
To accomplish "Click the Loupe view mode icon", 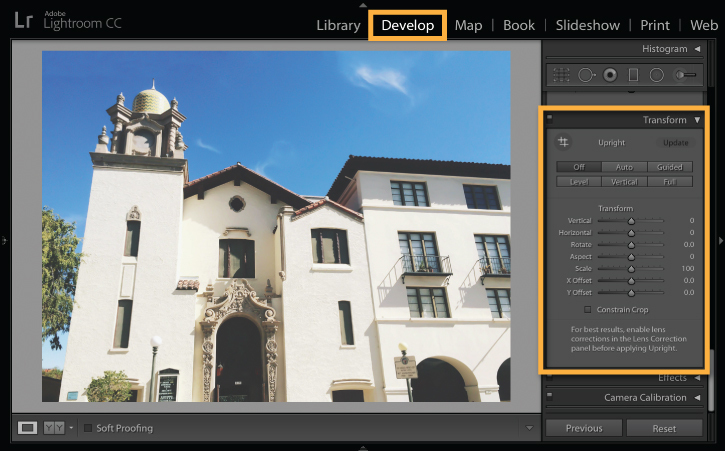I will 27,428.
